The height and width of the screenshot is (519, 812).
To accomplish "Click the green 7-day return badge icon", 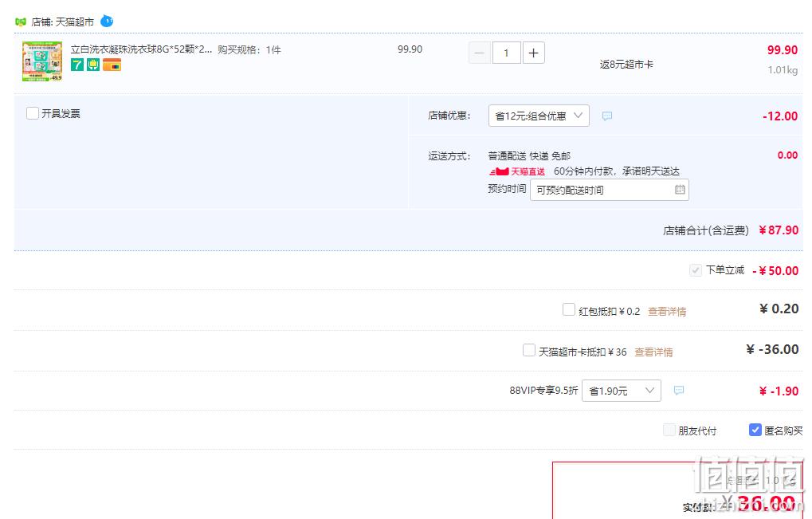I will tap(77, 65).
